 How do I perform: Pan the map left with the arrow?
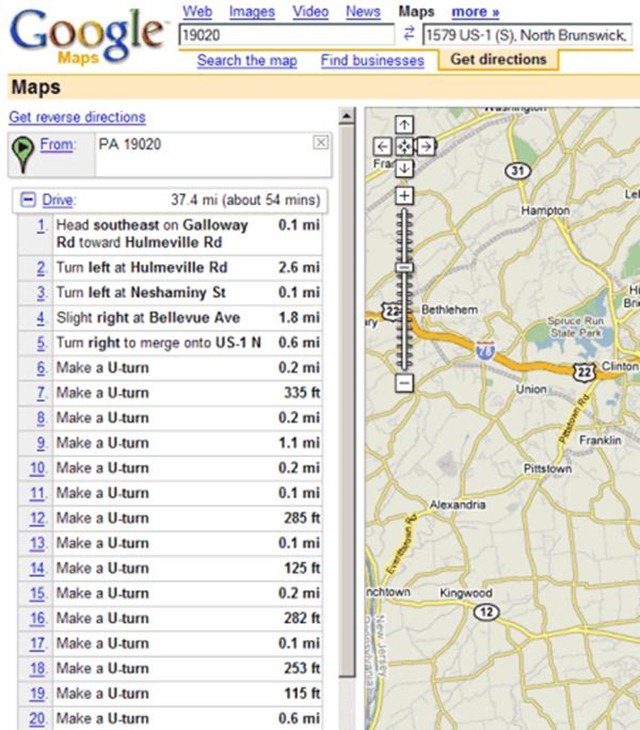[x=383, y=146]
